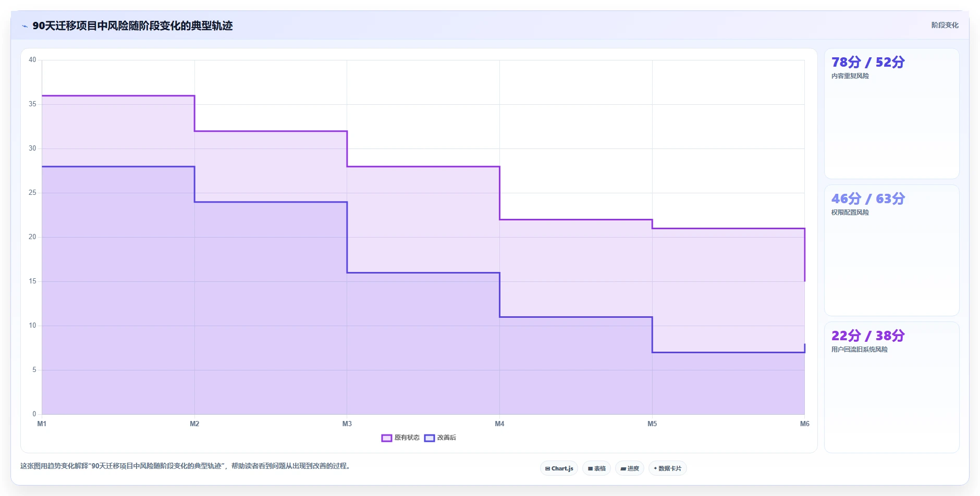
Task: Toggle the 原有状态 legend series
Action: point(400,438)
